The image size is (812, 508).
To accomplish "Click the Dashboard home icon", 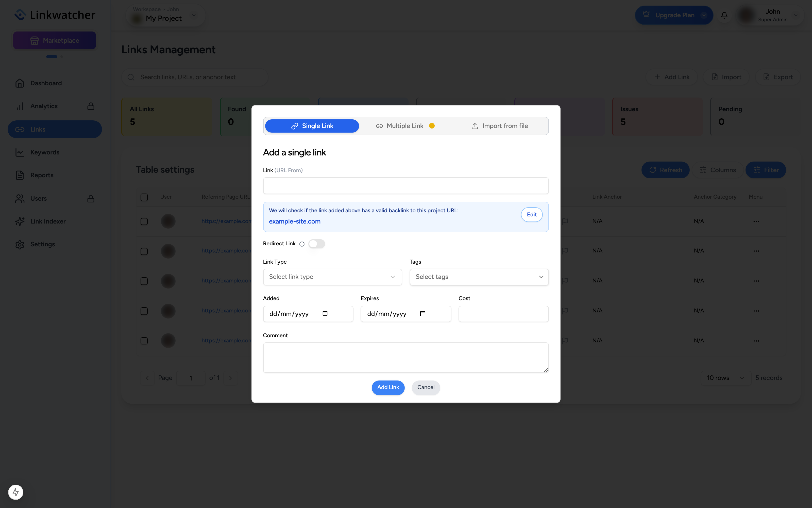I will coord(20,83).
